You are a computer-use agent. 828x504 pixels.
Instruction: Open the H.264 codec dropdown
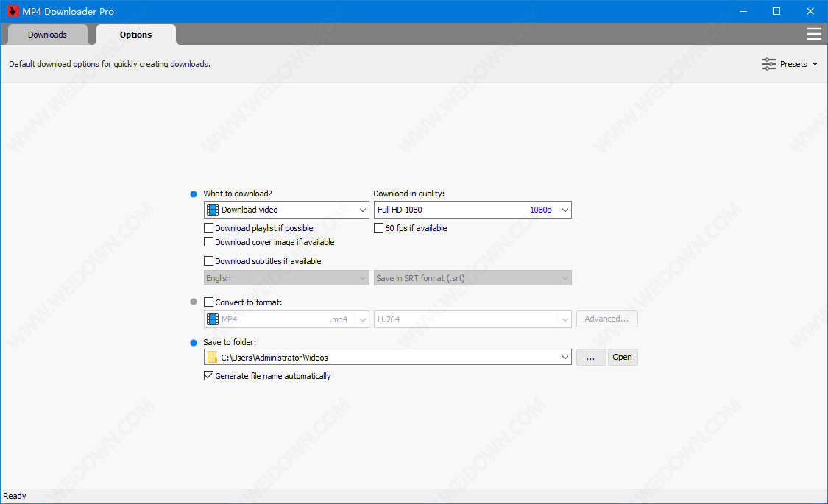473,319
